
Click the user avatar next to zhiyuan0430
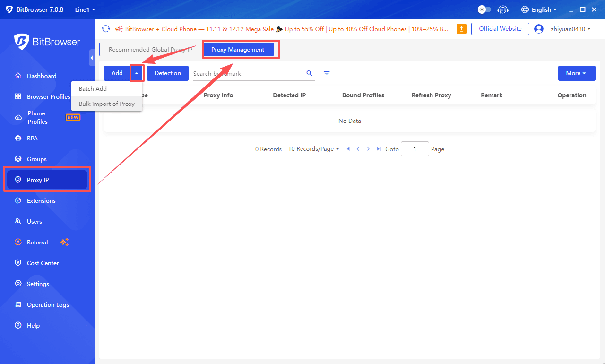coord(539,28)
